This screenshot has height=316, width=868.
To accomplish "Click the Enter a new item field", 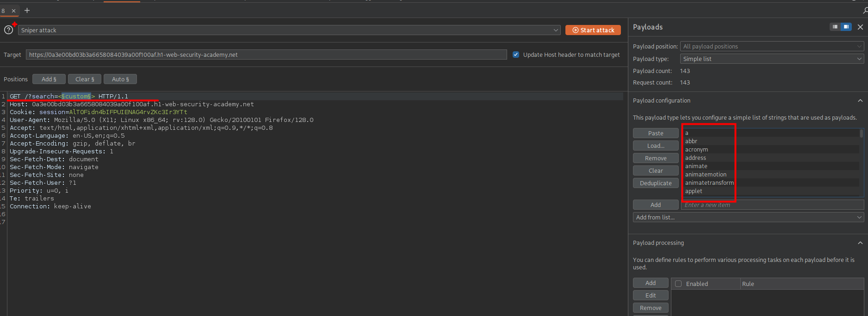I will click(772, 205).
